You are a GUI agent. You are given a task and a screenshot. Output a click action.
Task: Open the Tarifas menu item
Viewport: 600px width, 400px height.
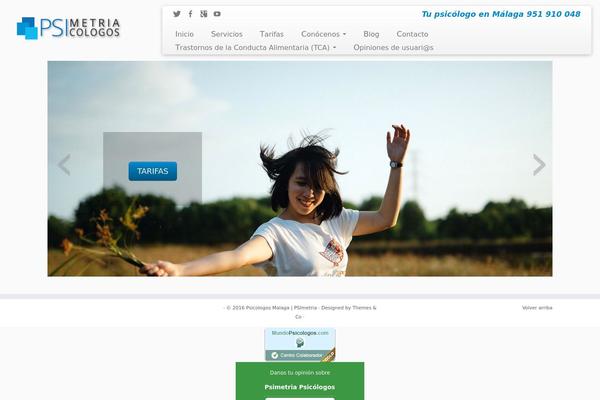click(272, 34)
